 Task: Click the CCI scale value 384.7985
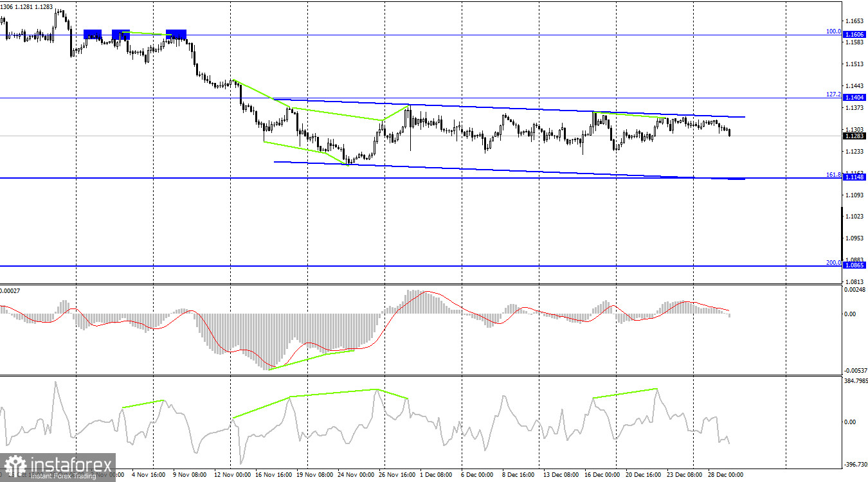pyautogui.click(x=854, y=381)
